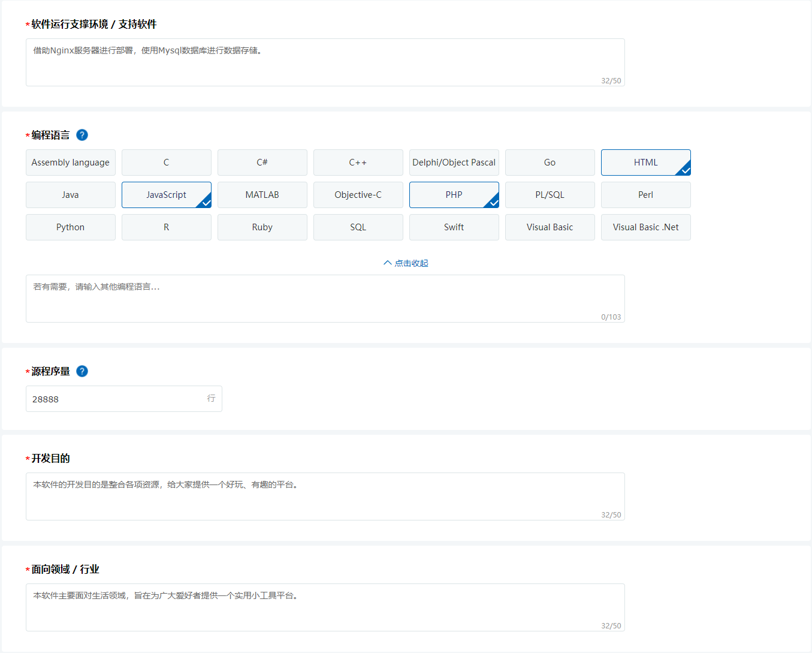Click help icon beside 源程序量
The image size is (812, 653).
coord(82,371)
